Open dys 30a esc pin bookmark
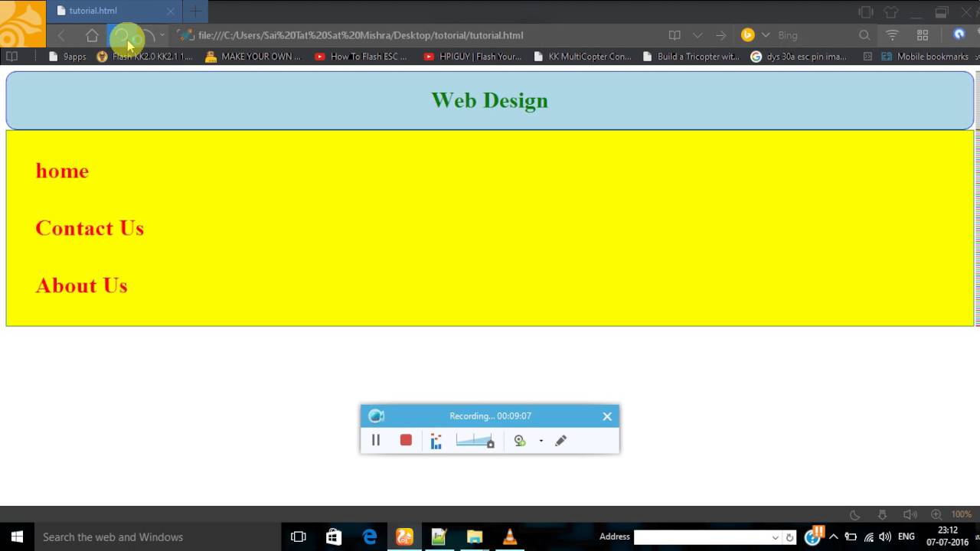980x551 pixels. pyautogui.click(x=799, y=57)
